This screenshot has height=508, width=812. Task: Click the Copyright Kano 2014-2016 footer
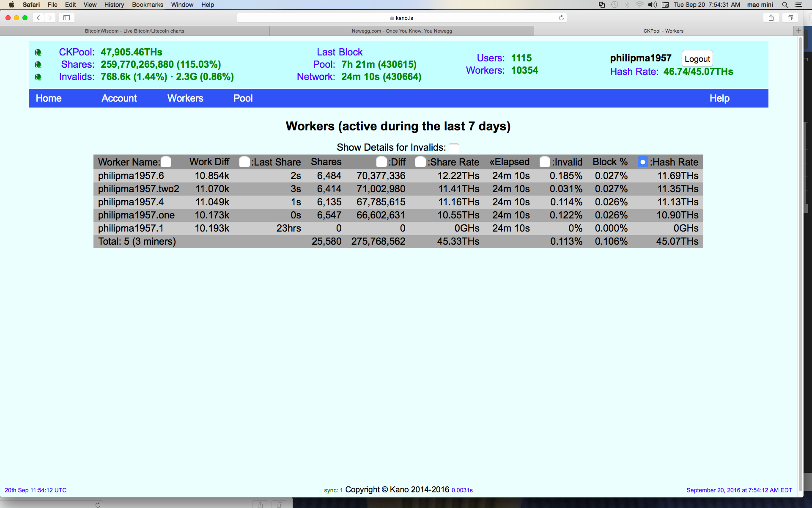(x=397, y=490)
